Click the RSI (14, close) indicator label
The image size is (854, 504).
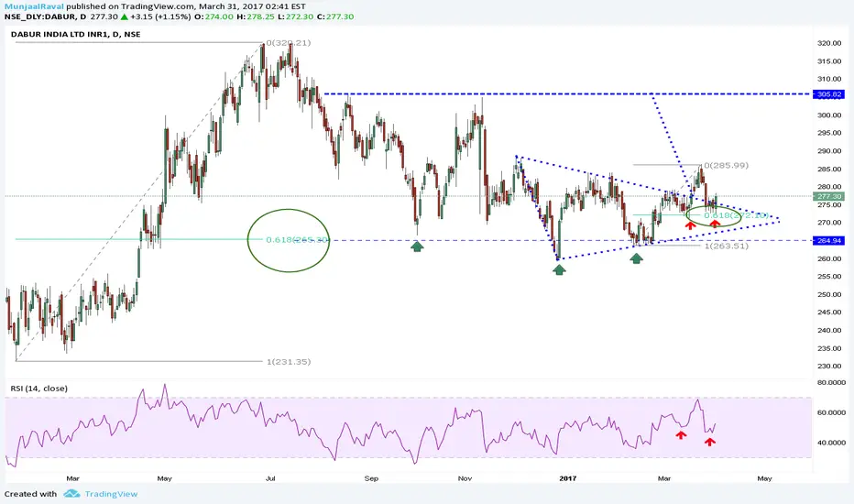click(x=39, y=389)
